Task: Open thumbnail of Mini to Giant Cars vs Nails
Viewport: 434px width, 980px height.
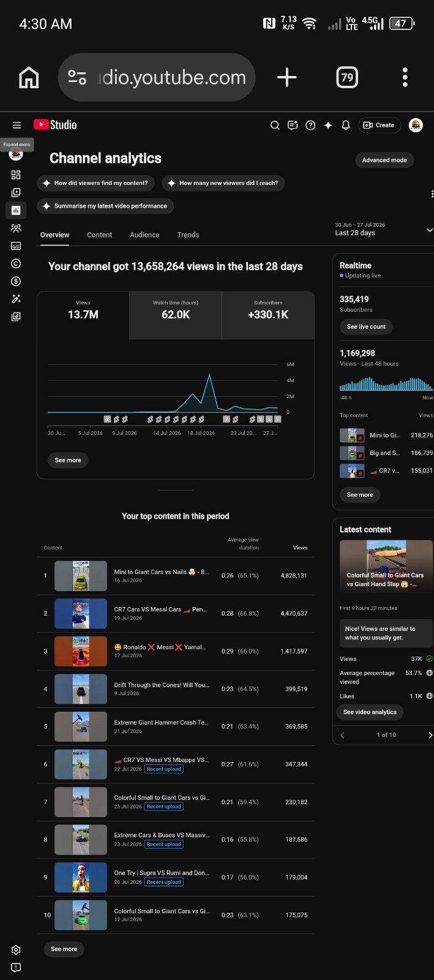Action: 81,576
